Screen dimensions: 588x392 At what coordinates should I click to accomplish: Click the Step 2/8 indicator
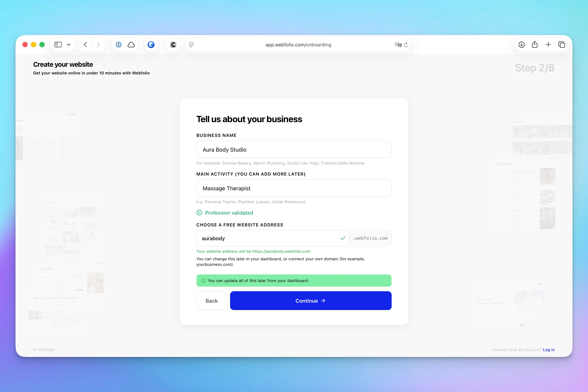click(x=535, y=68)
